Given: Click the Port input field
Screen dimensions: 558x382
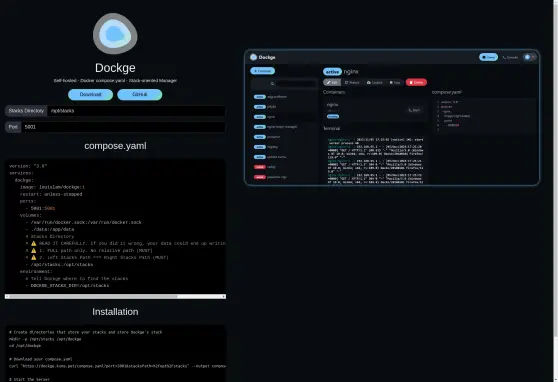Looking at the screenshot, I should click(x=123, y=127).
